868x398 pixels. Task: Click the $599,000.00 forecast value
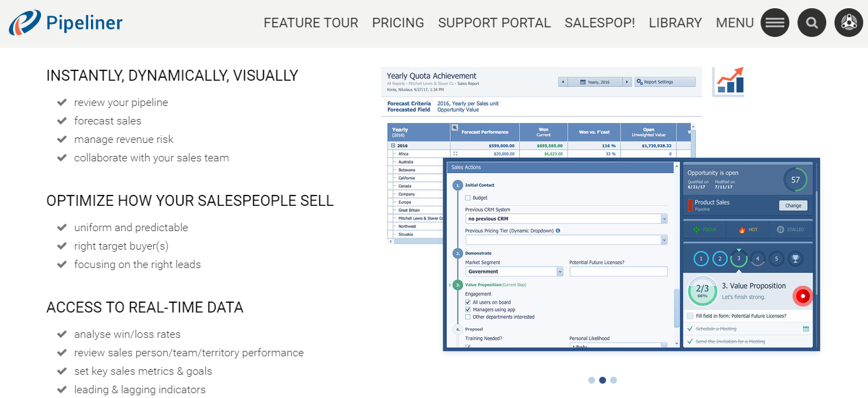click(501, 146)
